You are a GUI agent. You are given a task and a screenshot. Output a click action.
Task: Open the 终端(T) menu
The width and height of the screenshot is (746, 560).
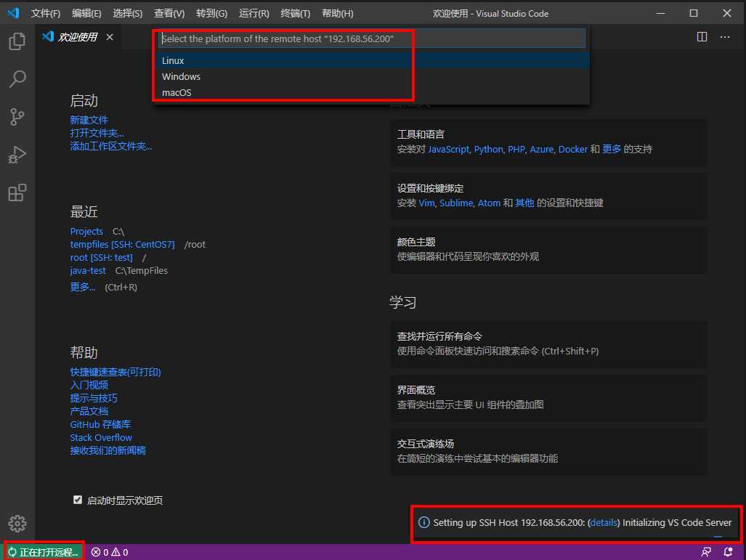tap(295, 13)
